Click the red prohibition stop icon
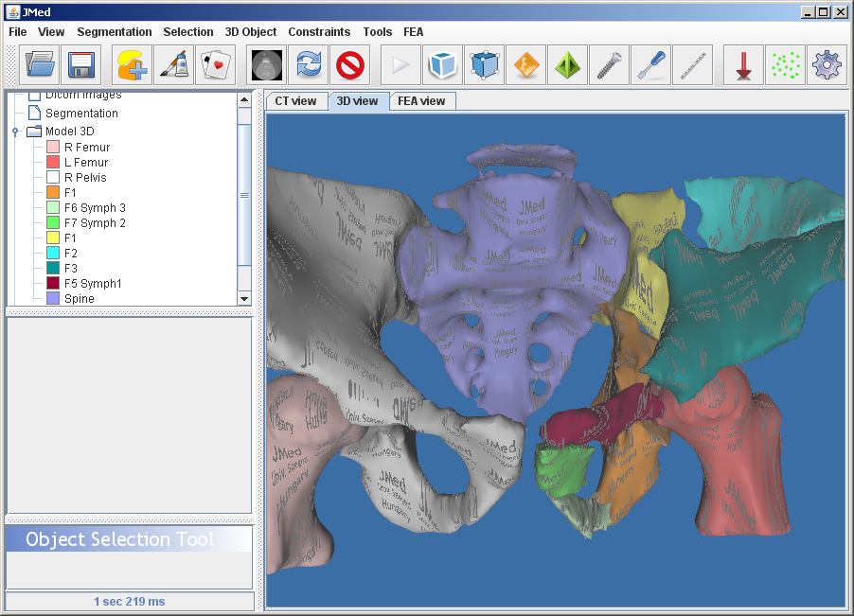 pyautogui.click(x=349, y=65)
